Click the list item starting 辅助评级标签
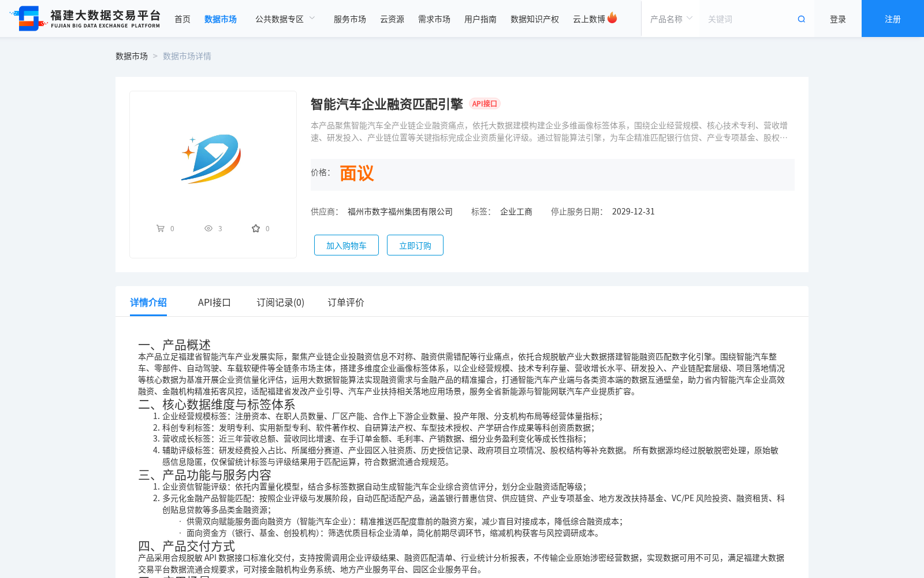924x578 pixels. pos(471,456)
